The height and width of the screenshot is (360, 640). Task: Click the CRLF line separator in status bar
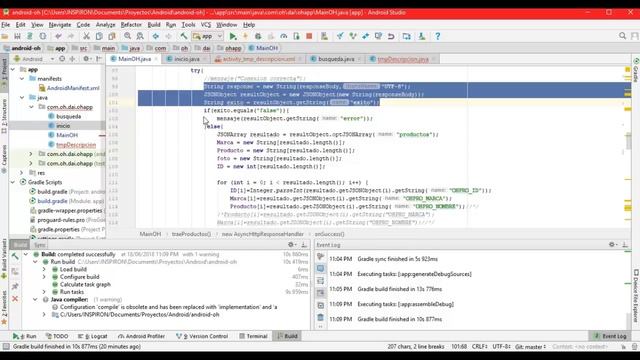479,347
